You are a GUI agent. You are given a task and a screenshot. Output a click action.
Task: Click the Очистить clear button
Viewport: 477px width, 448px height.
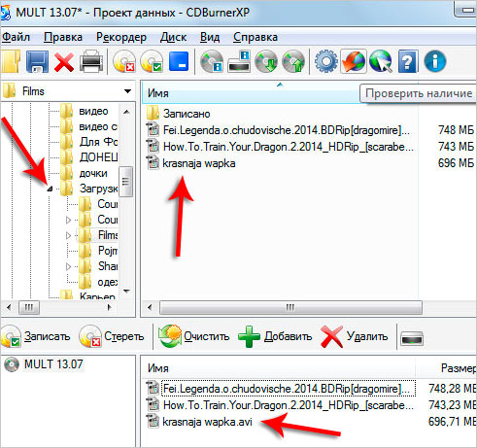click(193, 336)
